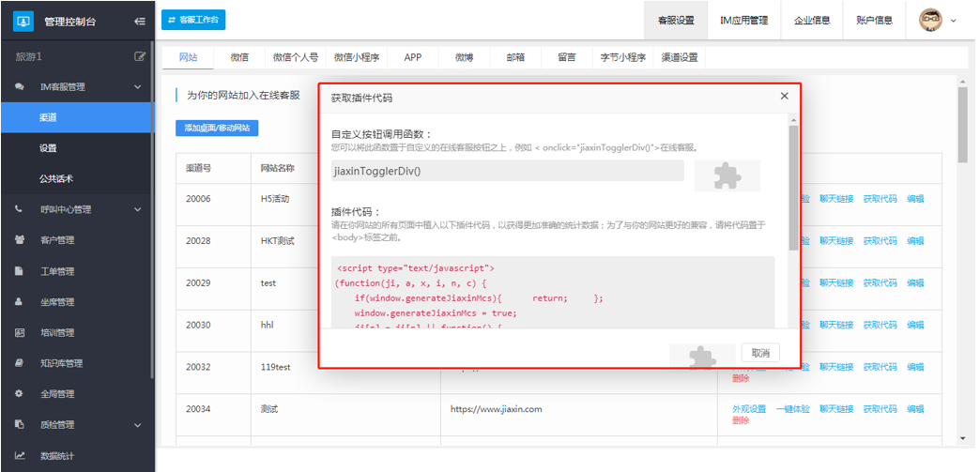Close the 获取插件代码 dialog

click(x=784, y=97)
